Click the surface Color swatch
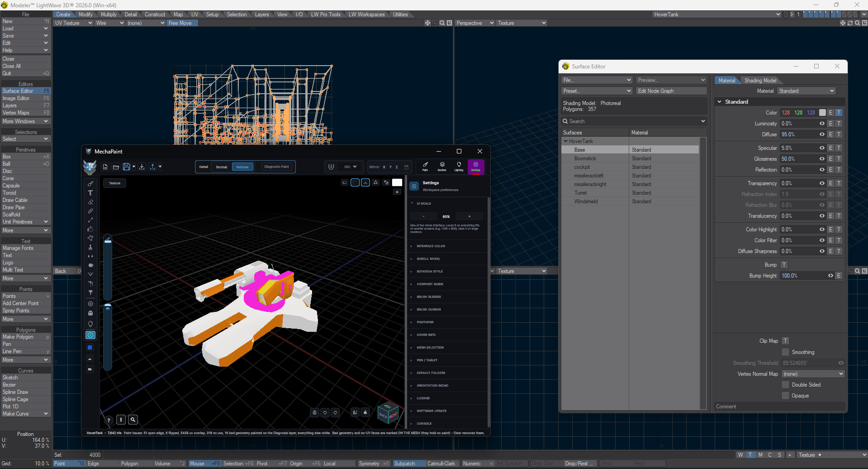This screenshot has height=469, width=868. pos(822,113)
